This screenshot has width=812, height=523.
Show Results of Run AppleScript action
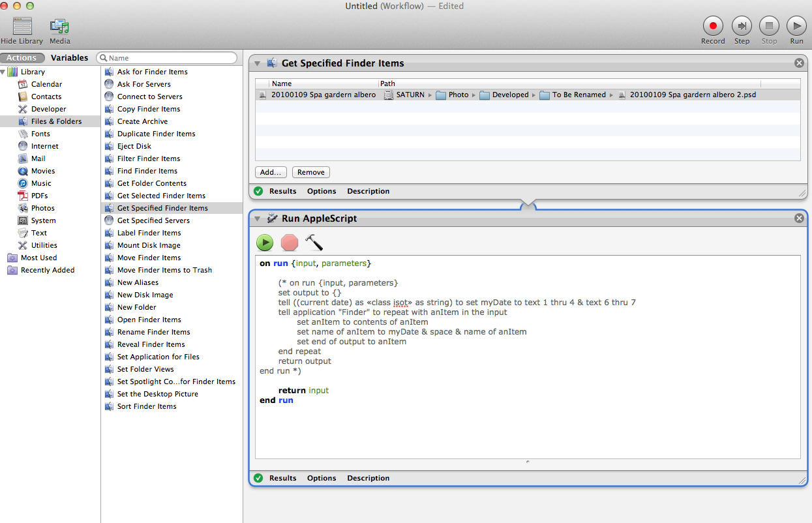(x=283, y=478)
